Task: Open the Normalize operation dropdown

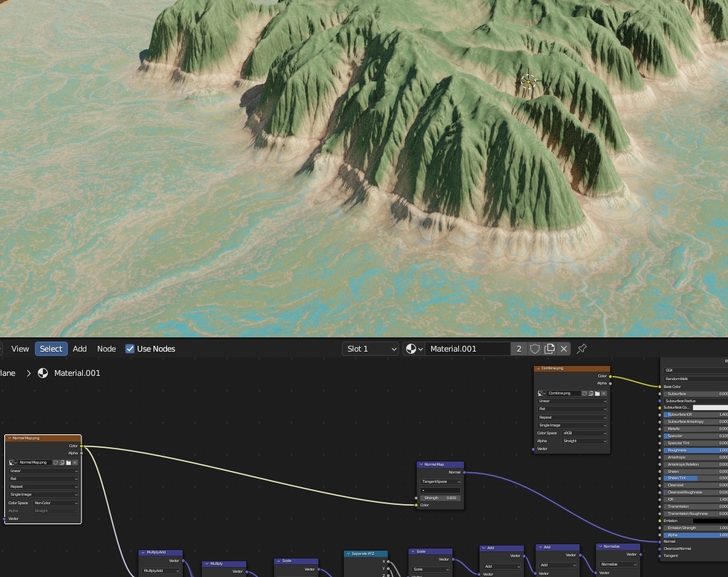Action: (618, 564)
